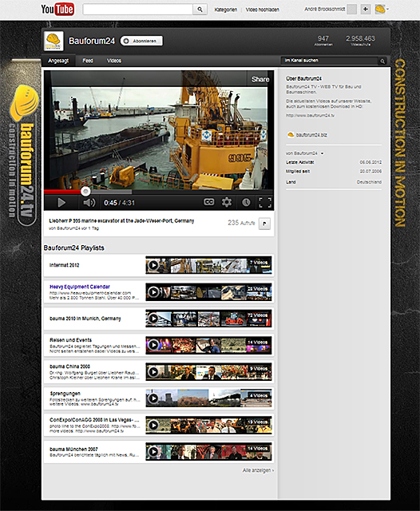Play the Sprengungen playlist
This screenshot has width=420, height=511.
(153, 398)
